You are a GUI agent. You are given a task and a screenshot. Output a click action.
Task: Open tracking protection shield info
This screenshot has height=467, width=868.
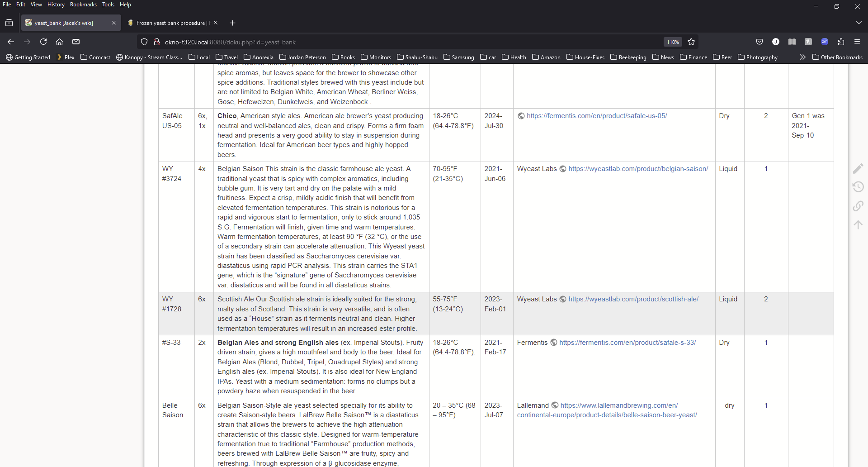coord(144,42)
